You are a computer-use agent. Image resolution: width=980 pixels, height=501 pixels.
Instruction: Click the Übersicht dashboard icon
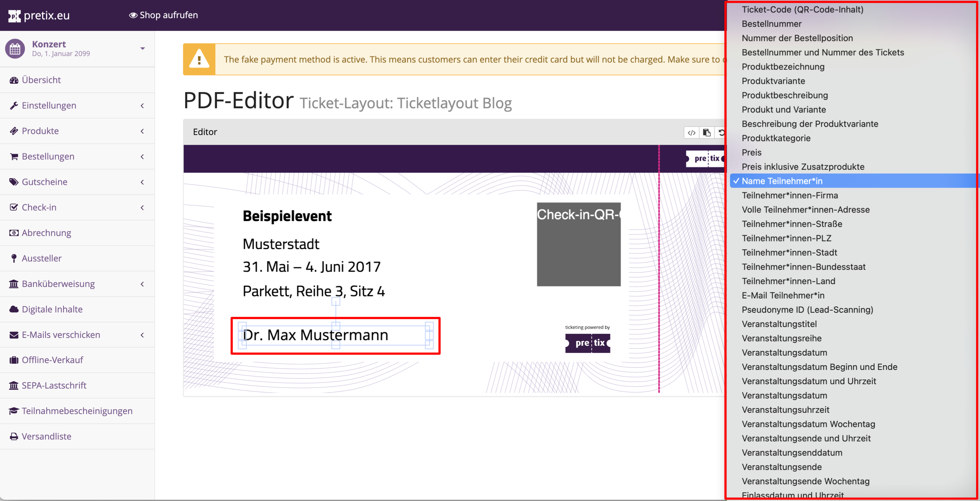pyautogui.click(x=14, y=80)
